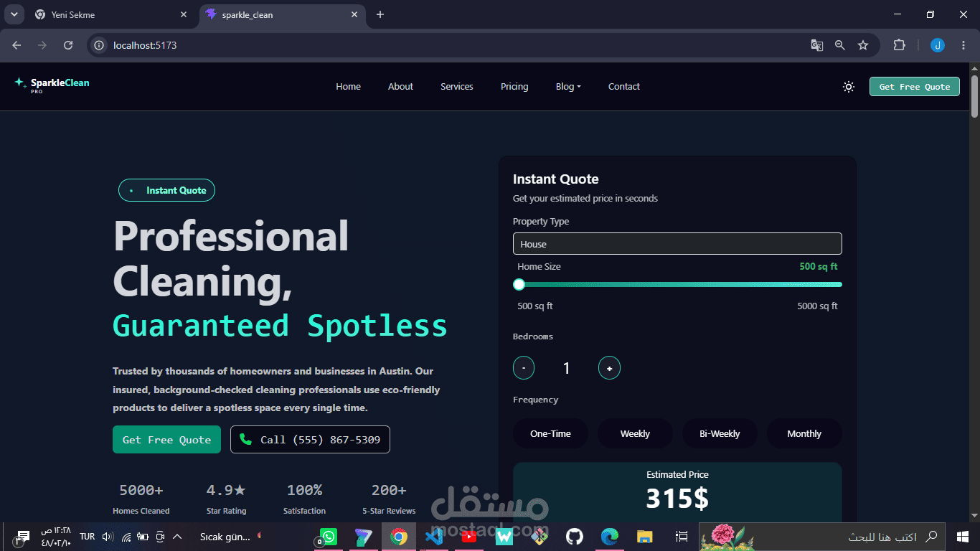This screenshot has height=551, width=980.
Task: Switch to the Yeni Sekme tab
Action: 111,14
